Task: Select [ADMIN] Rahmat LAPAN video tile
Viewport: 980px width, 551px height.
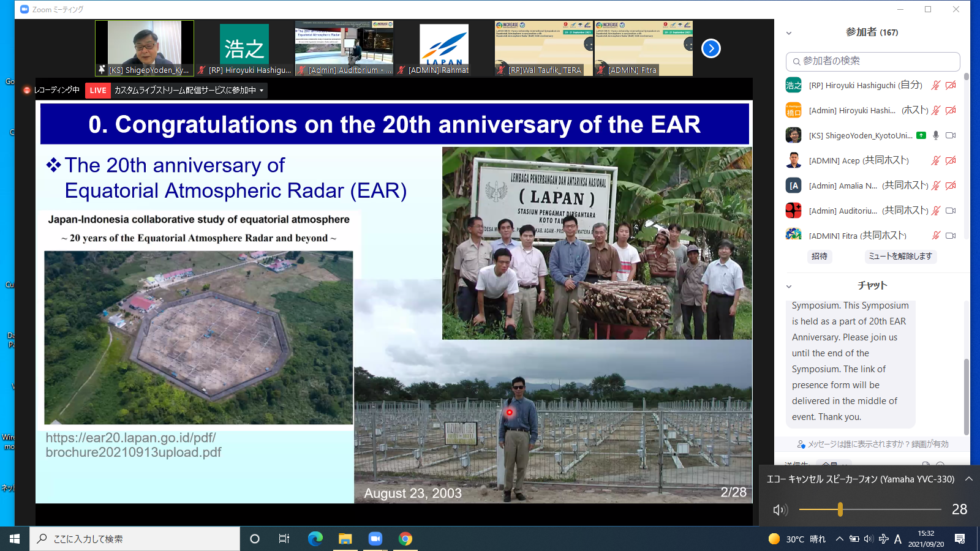Action: coord(444,48)
